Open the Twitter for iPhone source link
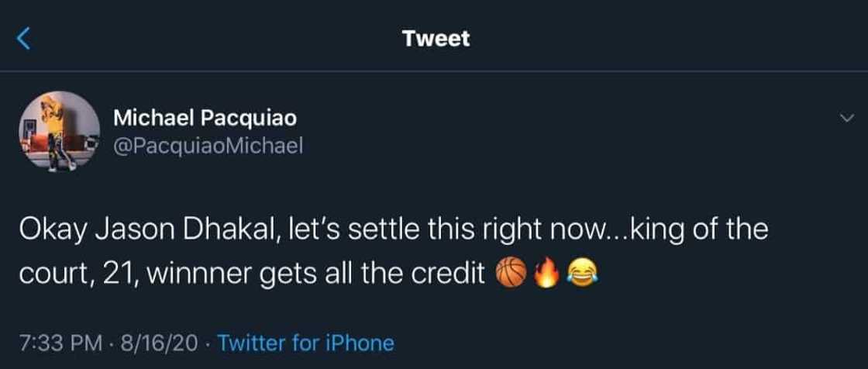Image resolution: width=868 pixels, height=369 pixels. (306, 343)
